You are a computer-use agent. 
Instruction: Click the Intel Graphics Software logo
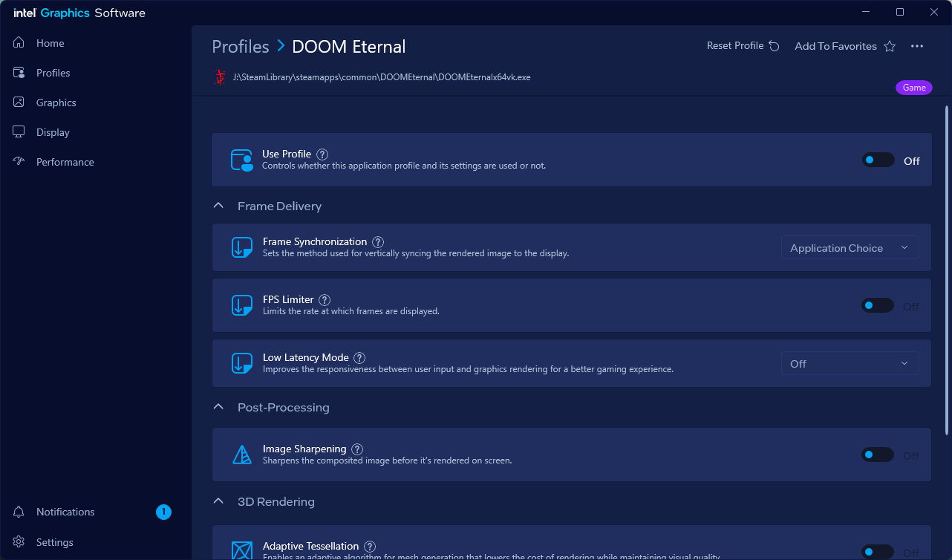tap(79, 13)
